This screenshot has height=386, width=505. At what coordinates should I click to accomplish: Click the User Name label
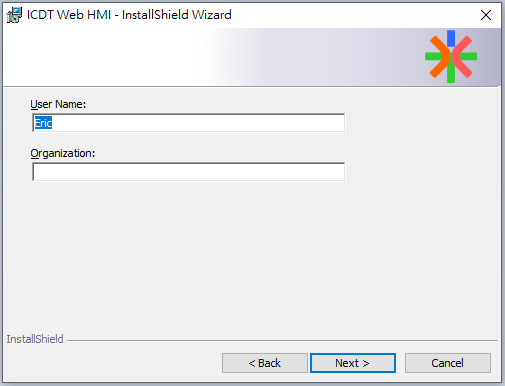coord(58,104)
